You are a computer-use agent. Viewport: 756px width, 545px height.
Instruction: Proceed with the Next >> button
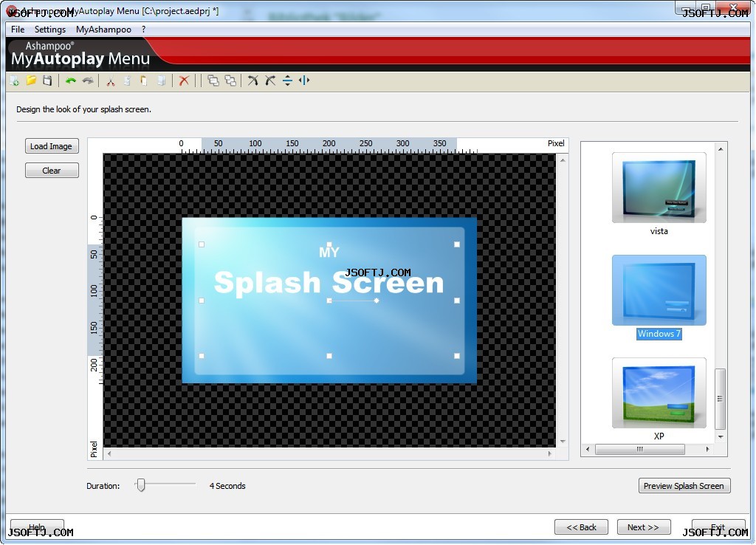coord(643,527)
